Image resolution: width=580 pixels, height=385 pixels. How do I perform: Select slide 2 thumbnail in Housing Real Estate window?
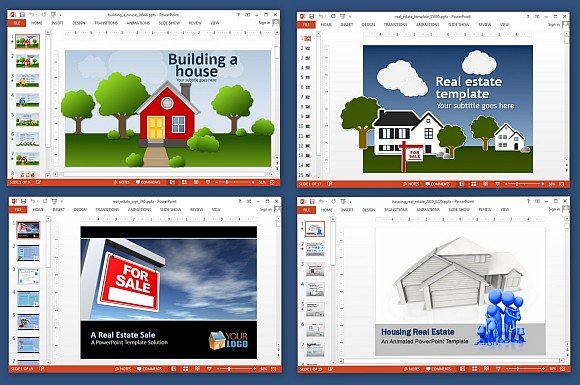pos(315,249)
